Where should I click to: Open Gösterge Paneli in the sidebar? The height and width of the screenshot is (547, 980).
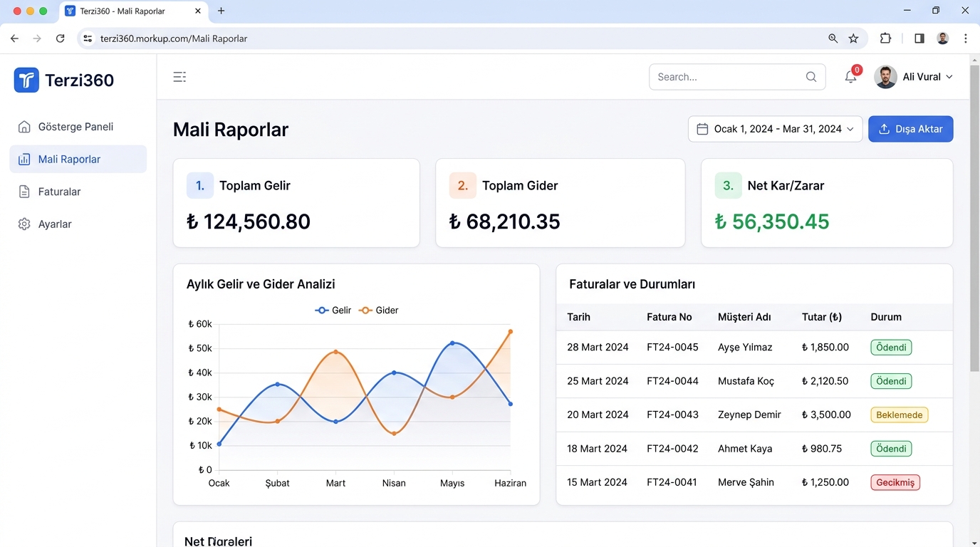[78, 127]
